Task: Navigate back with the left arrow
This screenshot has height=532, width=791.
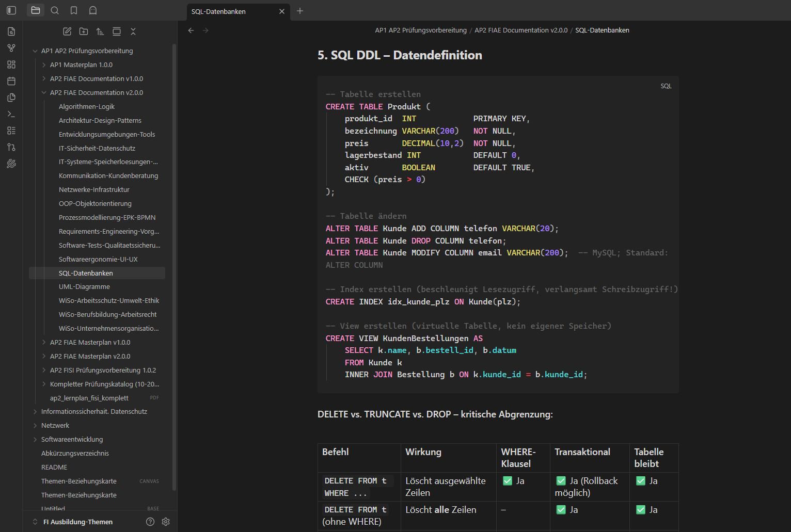Action: 191,30
